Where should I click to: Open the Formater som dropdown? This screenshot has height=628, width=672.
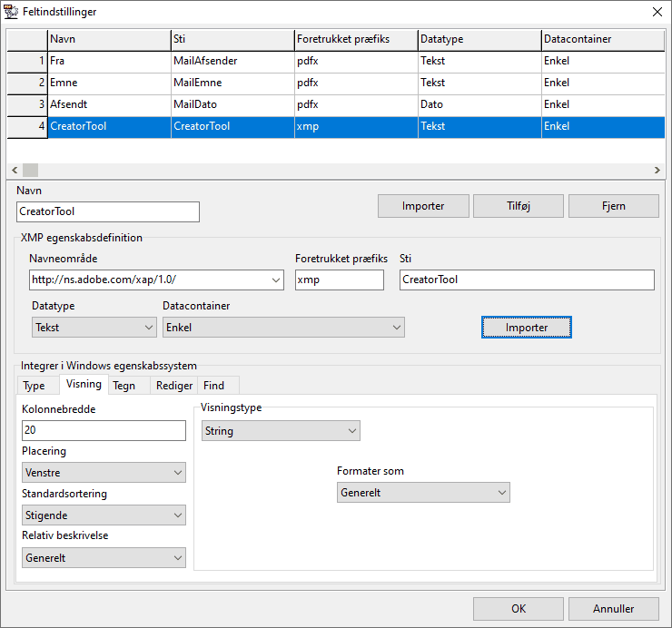click(x=423, y=492)
